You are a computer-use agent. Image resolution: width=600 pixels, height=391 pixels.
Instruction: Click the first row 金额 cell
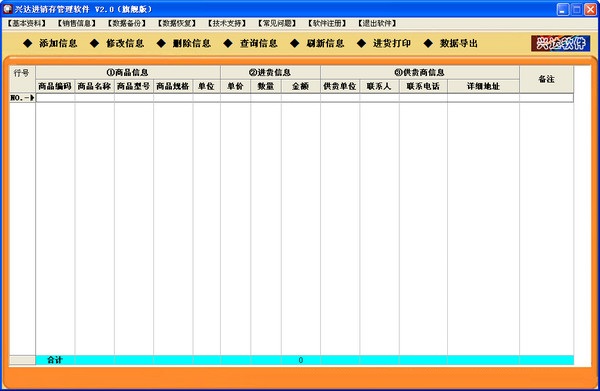click(x=301, y=98)
